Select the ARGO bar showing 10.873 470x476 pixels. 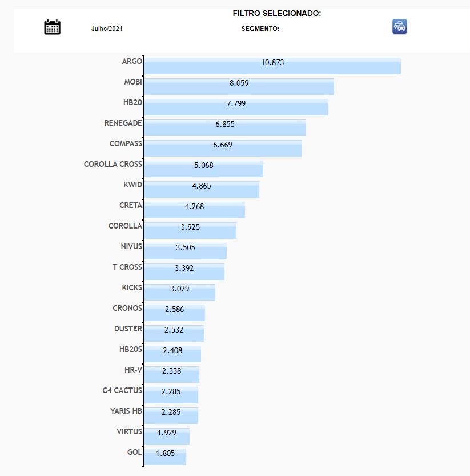coord(272,66)
